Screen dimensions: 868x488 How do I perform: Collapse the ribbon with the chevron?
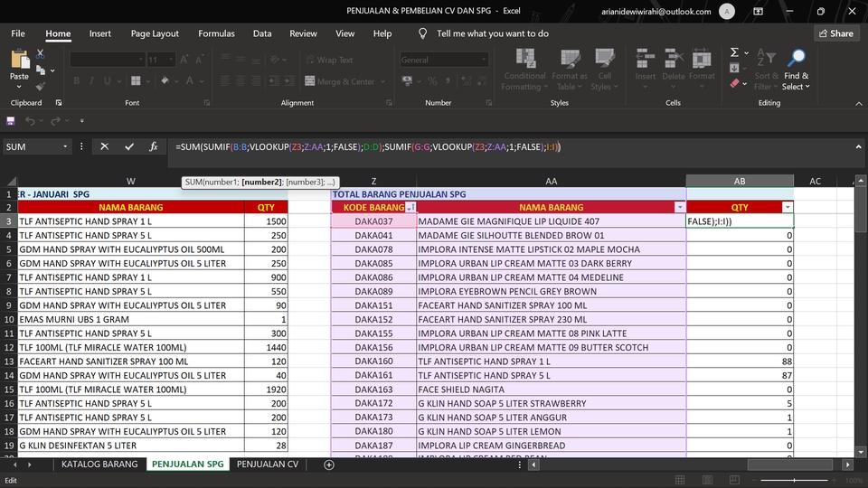point(859,103)
